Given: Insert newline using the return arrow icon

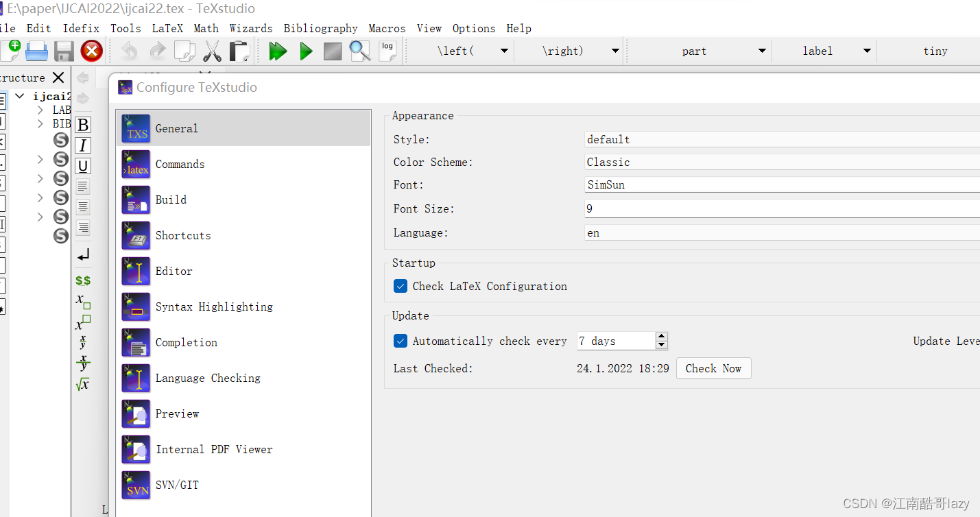Looking at the screenshot, I should 83,255.
